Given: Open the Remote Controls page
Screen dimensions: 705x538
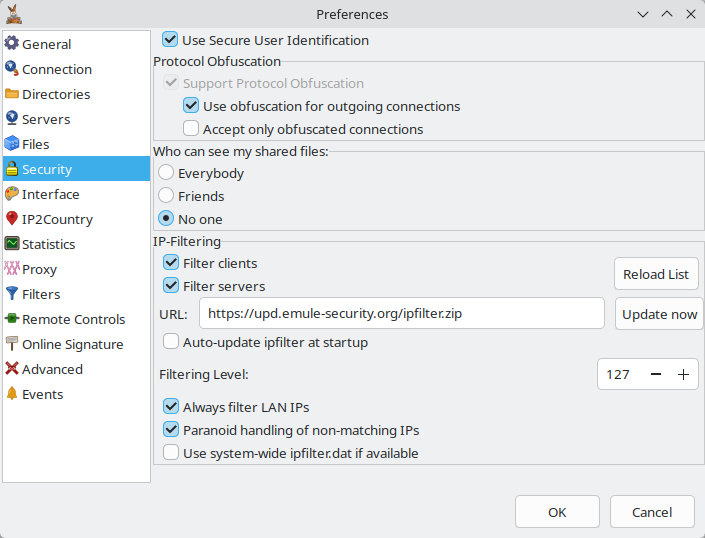Looking at the screenshot, I should (x=76, y=319).
